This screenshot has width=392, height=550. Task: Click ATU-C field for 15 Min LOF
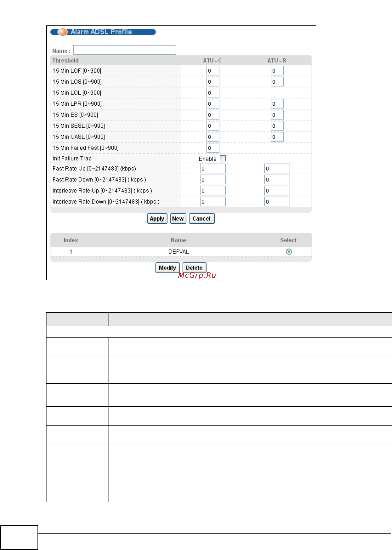point(213,71)
